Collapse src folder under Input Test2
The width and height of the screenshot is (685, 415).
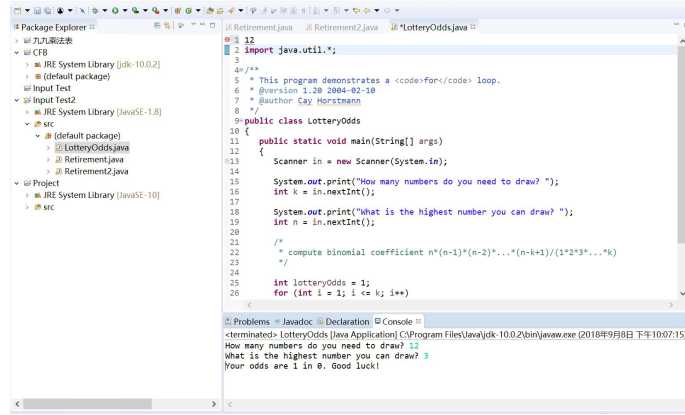pos(27,124)
